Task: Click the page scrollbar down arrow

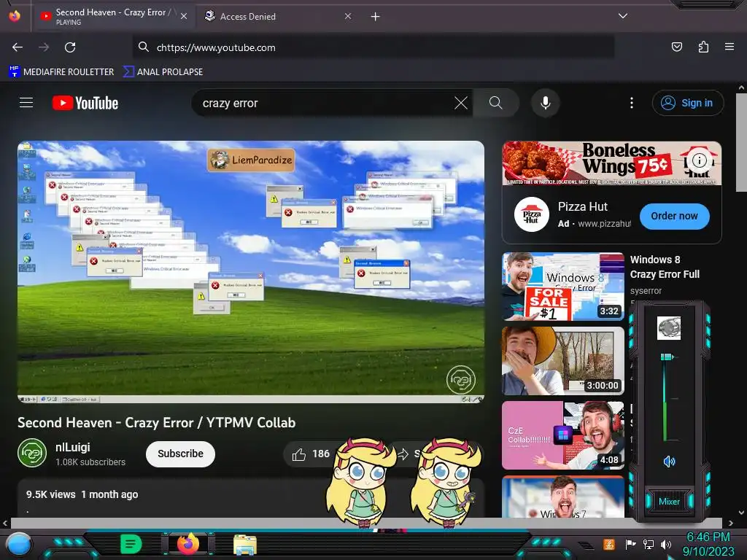Action: [741, 513]
